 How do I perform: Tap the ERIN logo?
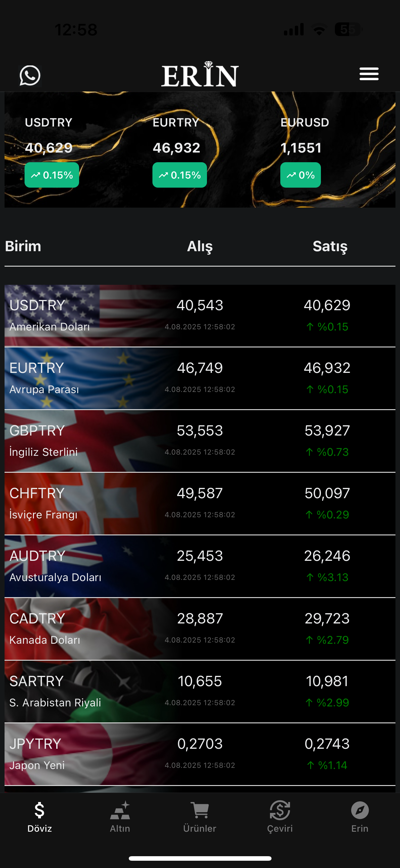coord(200,74)
